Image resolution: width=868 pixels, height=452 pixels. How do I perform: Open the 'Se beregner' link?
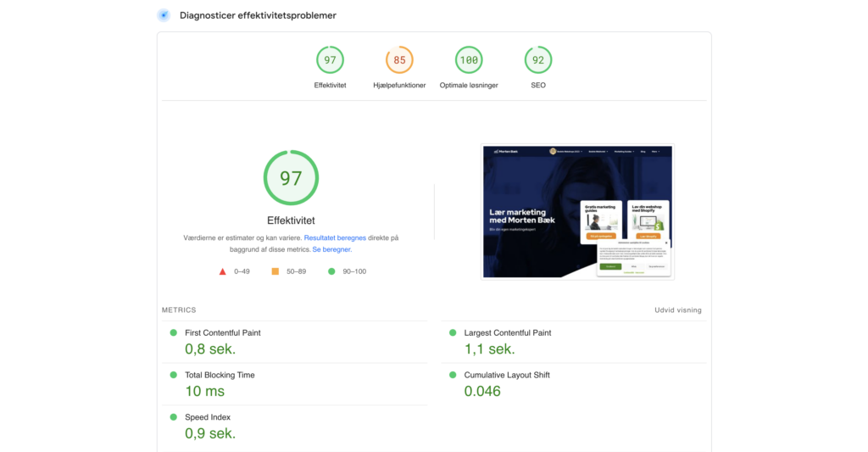331,249
